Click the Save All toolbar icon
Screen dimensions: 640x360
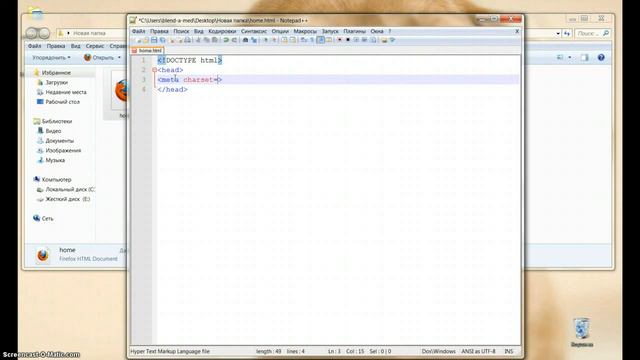pos(162,40)
